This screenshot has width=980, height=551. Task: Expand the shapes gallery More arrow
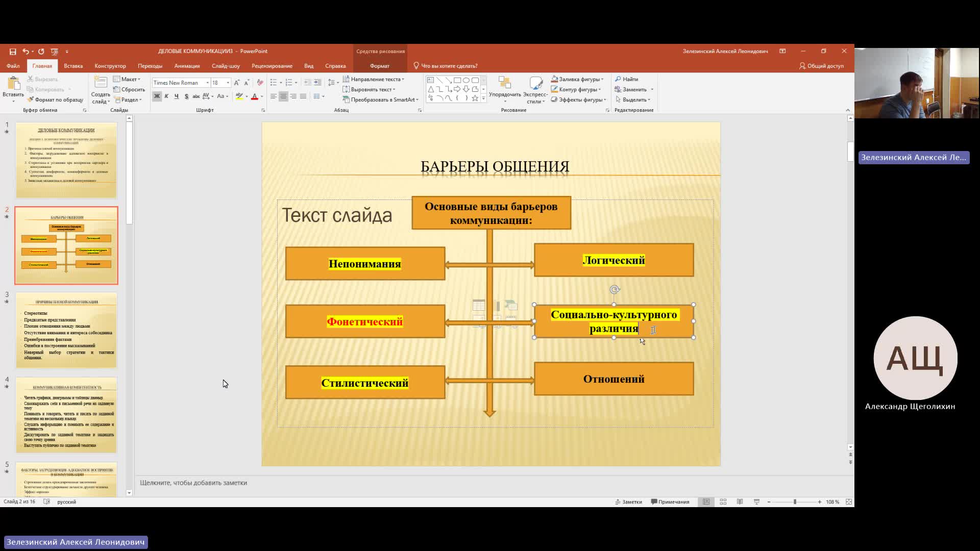pyautogui.click(x=483, y=98)
